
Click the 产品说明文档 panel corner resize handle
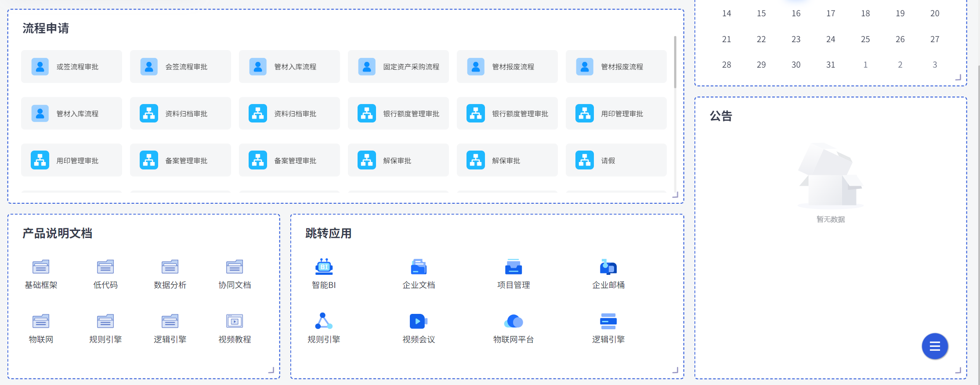271,370
